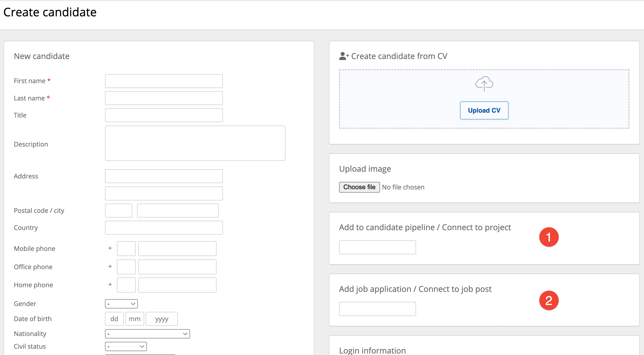Click the 'No file chosen' text
The height and width of the screenshot is (355, 644).
tap(403, 187)
